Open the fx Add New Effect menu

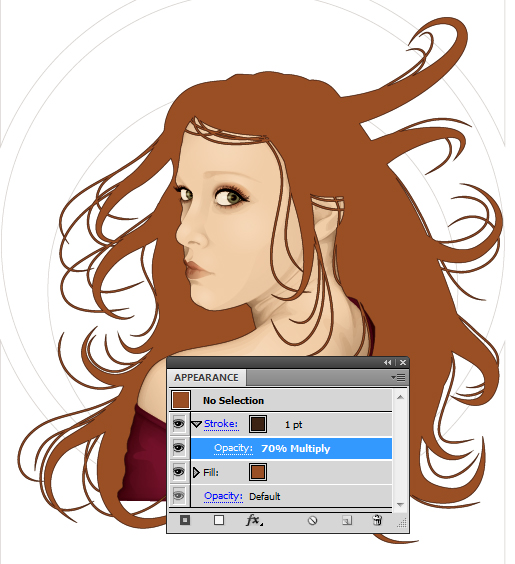254,520
